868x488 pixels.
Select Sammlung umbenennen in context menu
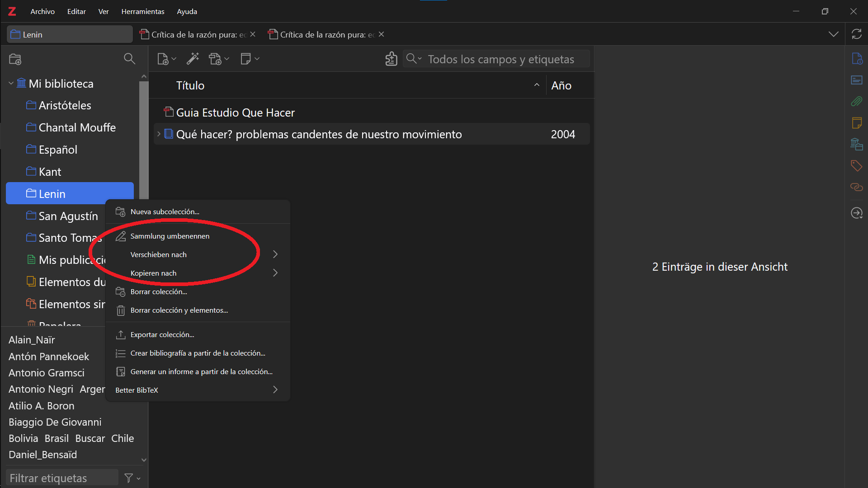click(x=170, y=236)
